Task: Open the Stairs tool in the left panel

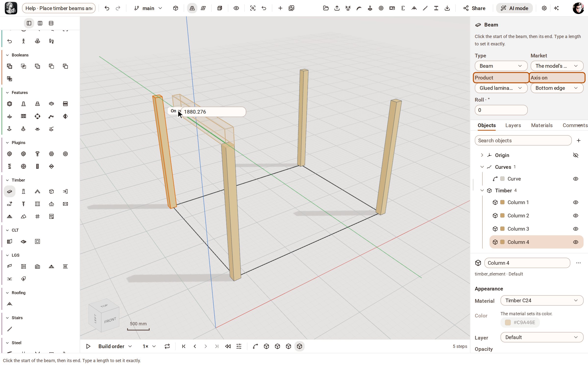Action: pyautogui.click(x=10, y=329)
